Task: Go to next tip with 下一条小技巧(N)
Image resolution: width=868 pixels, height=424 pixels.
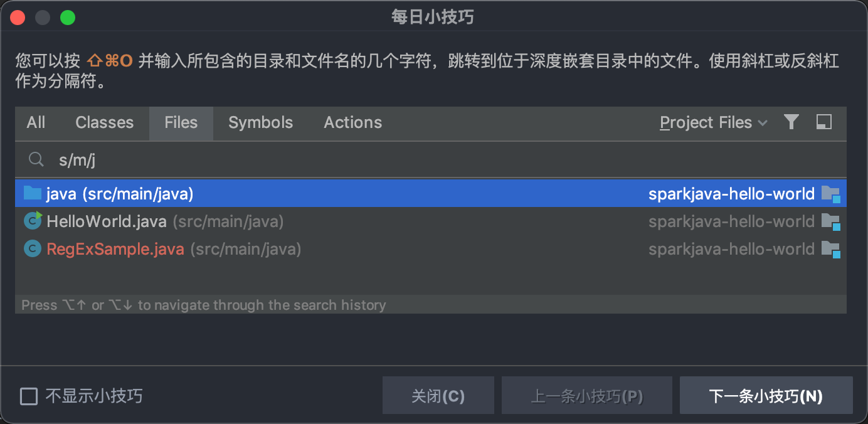Action: (x=766, y=396)
